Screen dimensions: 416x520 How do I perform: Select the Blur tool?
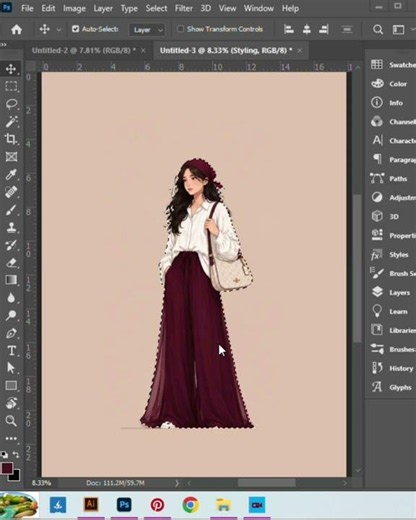(11, 298)
